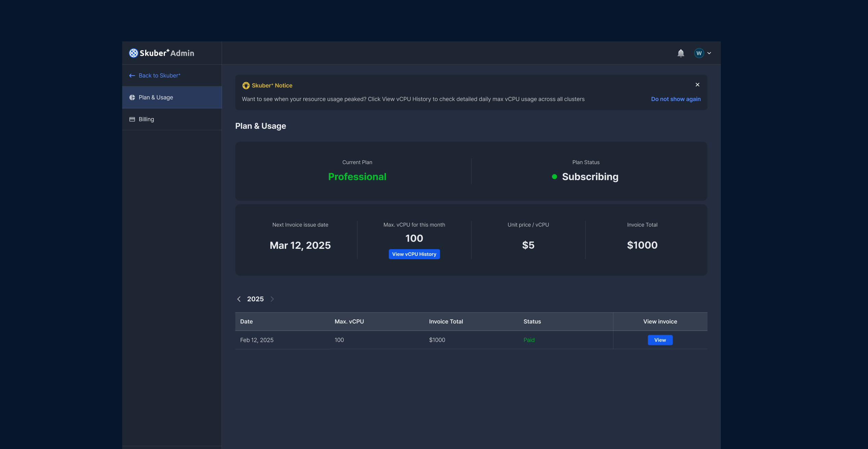Click the Feb 12, 2025 table row

(376, 340)
